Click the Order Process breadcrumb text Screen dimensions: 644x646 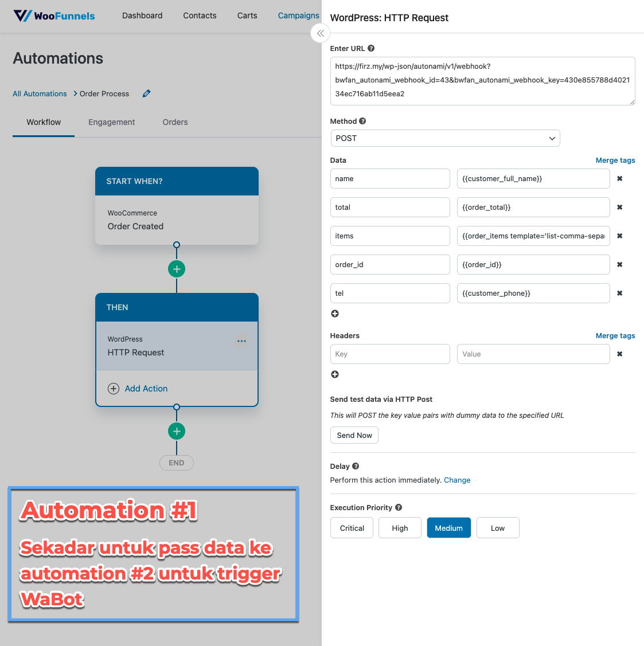(x=104, y=93)
